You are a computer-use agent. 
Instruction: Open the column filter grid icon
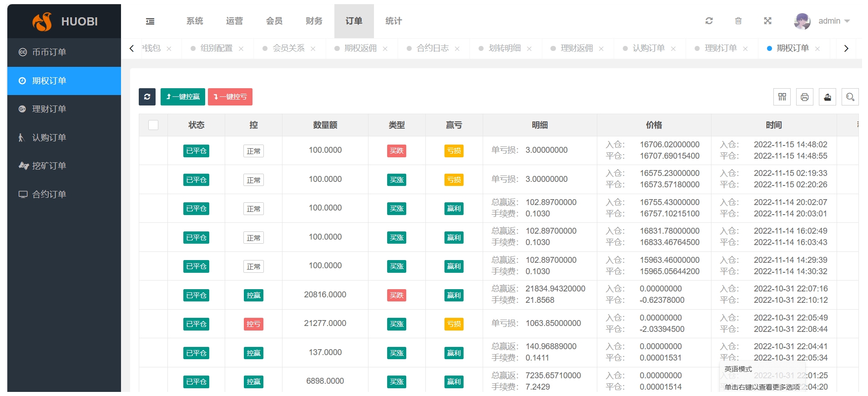(x=782, y=97)
